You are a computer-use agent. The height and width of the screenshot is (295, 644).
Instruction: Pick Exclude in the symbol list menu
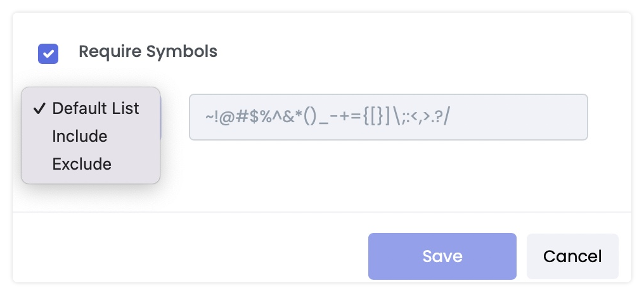82,164
